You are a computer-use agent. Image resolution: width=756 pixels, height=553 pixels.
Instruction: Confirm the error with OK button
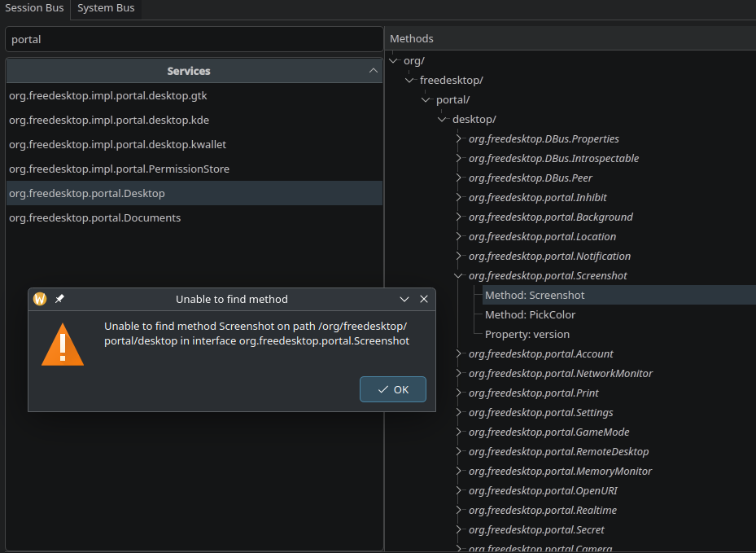tap(393, 389)
